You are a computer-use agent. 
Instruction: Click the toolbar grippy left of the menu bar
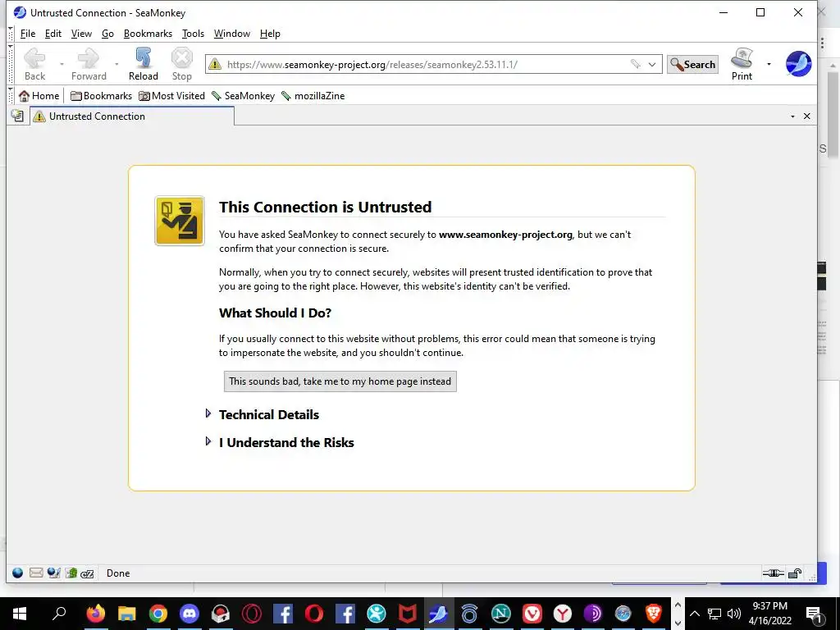click(11, 33)
